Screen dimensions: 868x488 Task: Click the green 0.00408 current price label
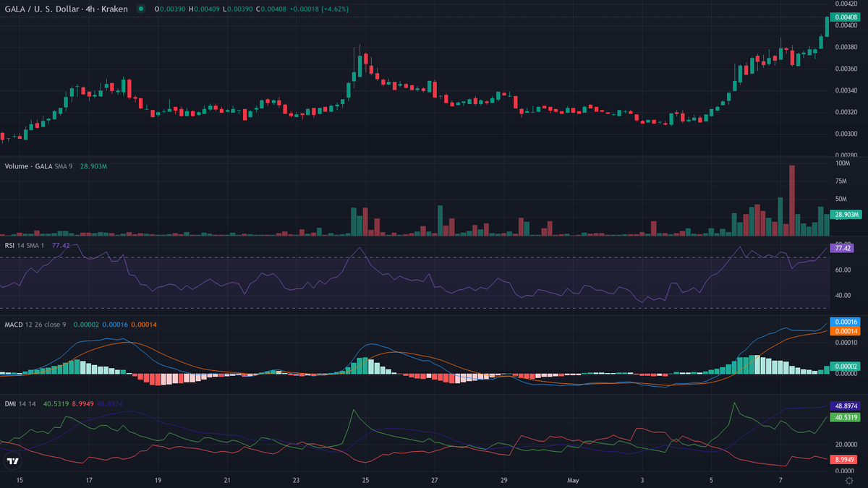click(845, 17)
